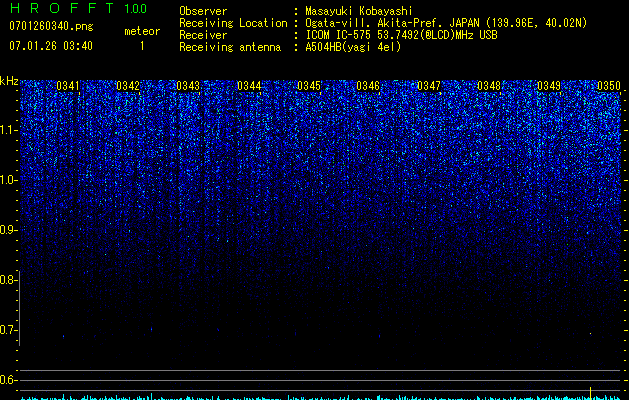
Task: Click the gray vertical range bar beside 0.7 kHz
Action: [20, 308]
